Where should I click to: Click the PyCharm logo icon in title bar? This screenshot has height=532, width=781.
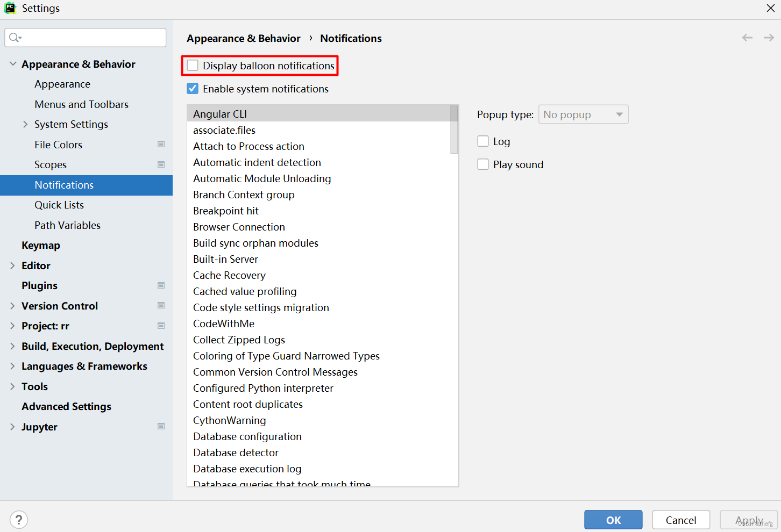[10, 8]
